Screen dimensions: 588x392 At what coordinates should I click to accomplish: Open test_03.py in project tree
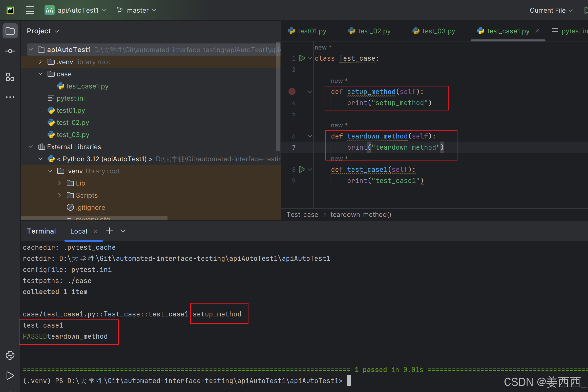click(x=68, y=134)
